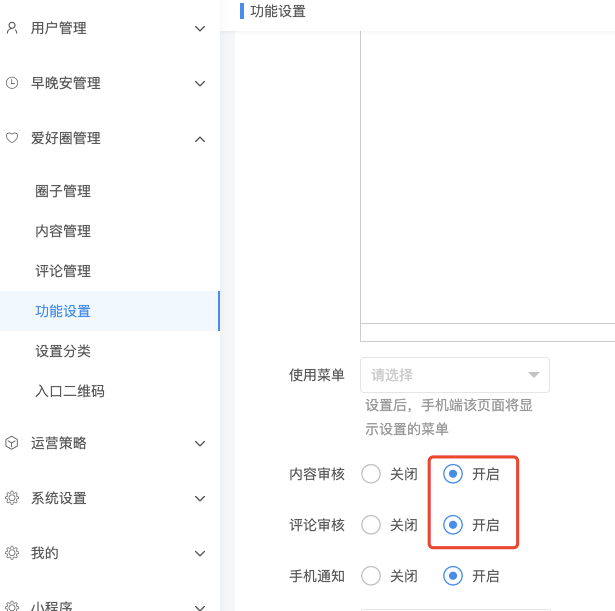This screenshot has height=611, width=615.
Task: Click the 我的 menu label
Action: [45, 553]
